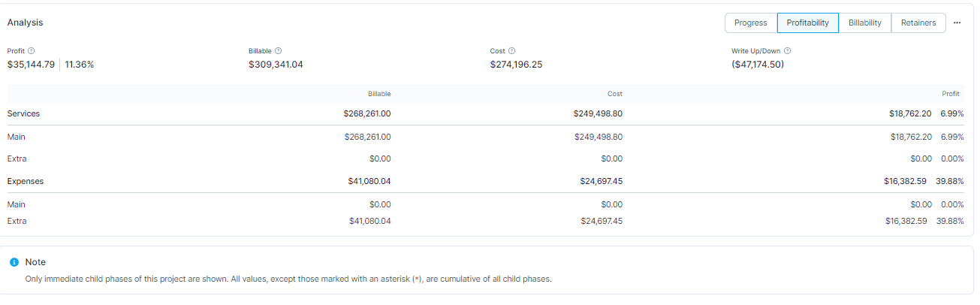Open the three-dot more options menu
980x305 pixels.
pos(957,23)
